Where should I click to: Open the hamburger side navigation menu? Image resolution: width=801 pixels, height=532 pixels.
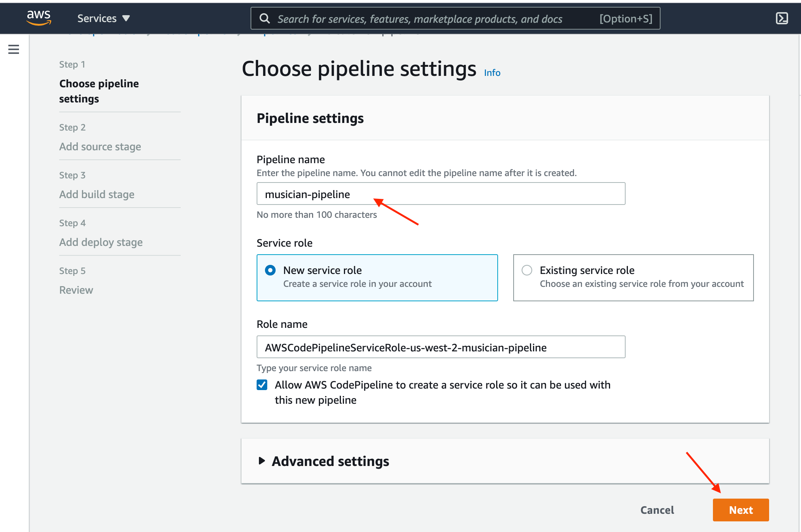pyautogui.click(x=14, y=49)
